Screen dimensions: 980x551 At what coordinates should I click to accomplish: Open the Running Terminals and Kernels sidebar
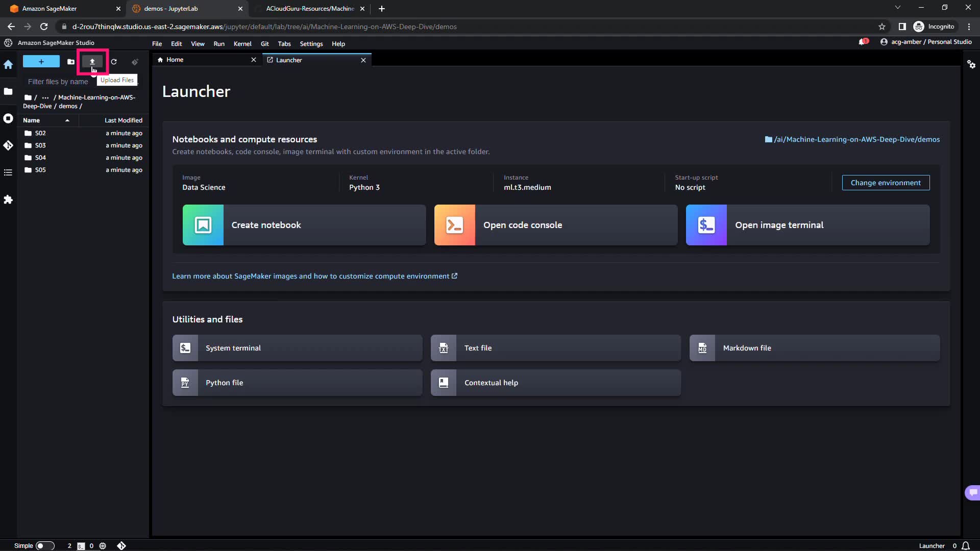[x=8, y=118]
